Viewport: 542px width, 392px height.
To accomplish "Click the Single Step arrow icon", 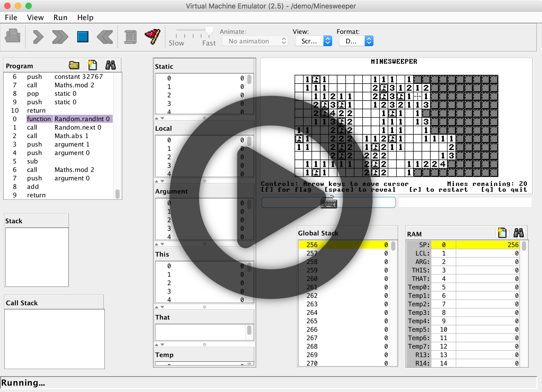I will (38, 37).
